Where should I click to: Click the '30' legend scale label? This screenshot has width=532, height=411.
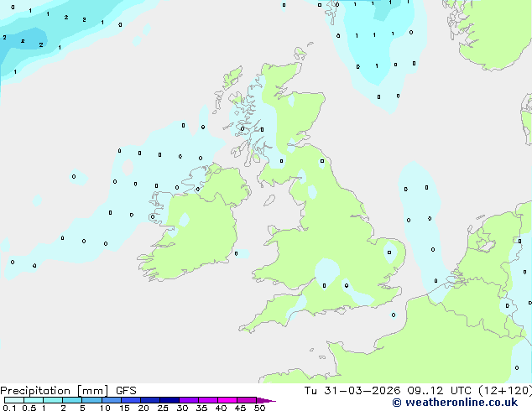click(x=182, y=408)
